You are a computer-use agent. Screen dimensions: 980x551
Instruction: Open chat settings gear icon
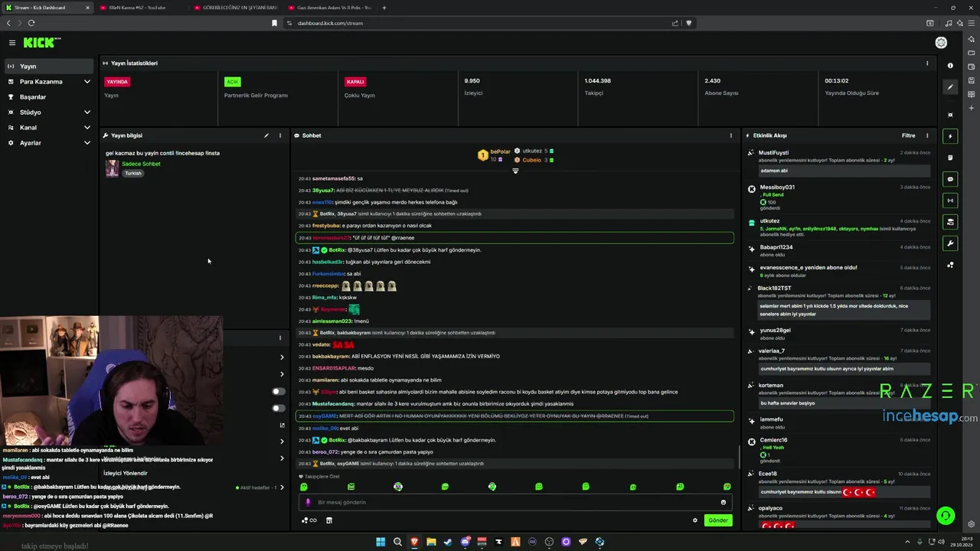click(695, 520)
